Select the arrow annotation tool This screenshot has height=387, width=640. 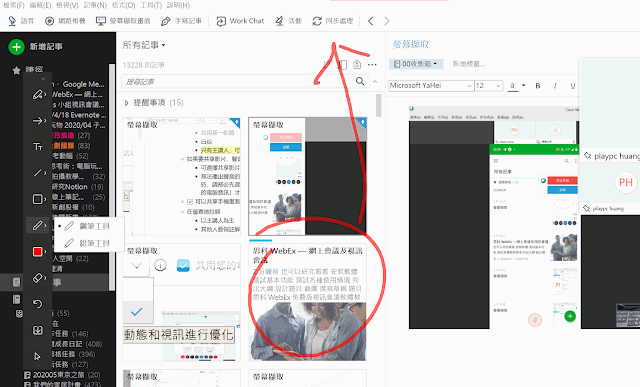click(x=38, y=121)
